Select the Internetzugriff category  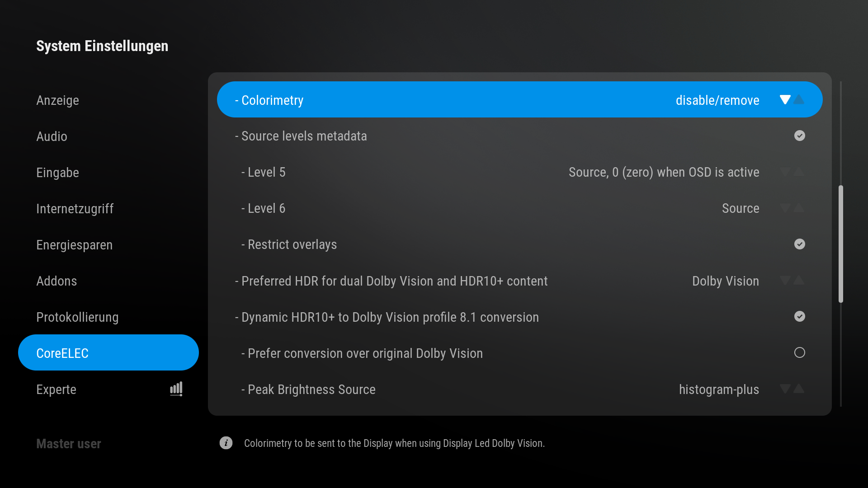pyautogui.click(x=108, y=208)
